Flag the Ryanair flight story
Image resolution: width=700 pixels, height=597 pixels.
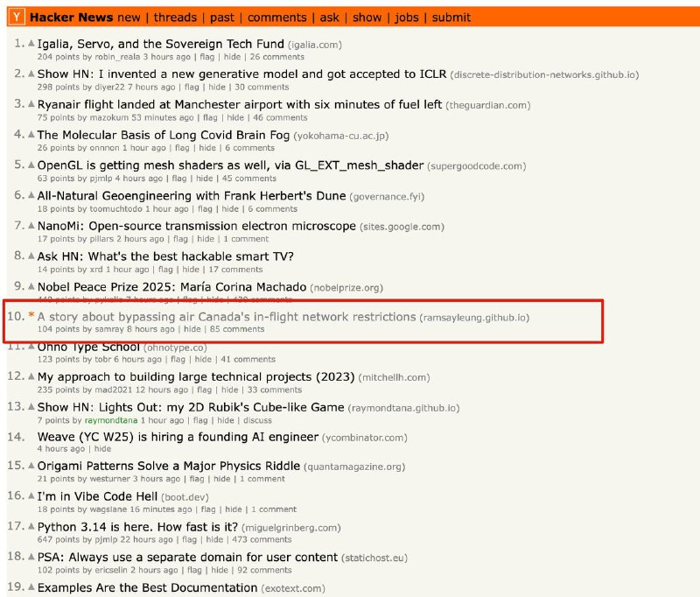coord(210,117)
